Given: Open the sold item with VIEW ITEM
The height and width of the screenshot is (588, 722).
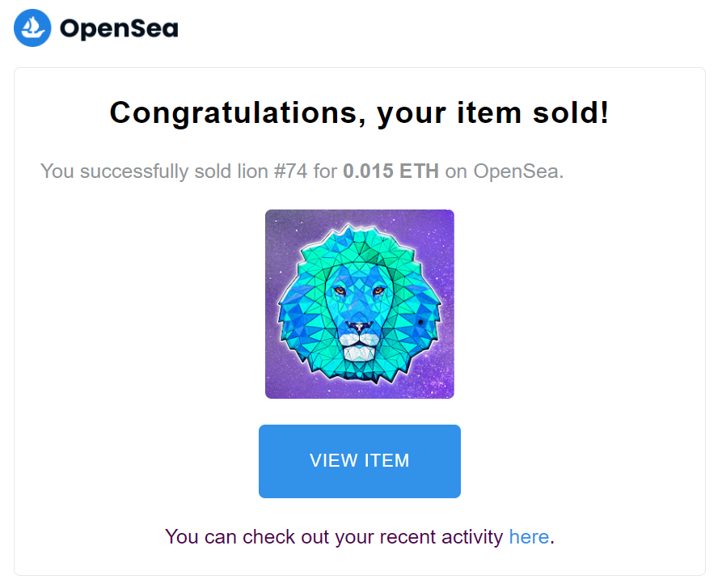Looking at the screenshot, I should coord(360,461).
